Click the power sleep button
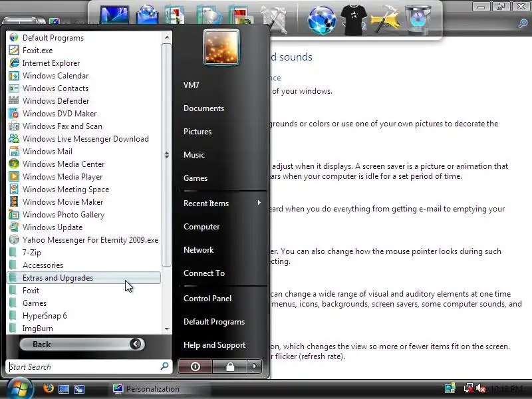532x399 pixels. pyautogui.click(x=195, y=366)
